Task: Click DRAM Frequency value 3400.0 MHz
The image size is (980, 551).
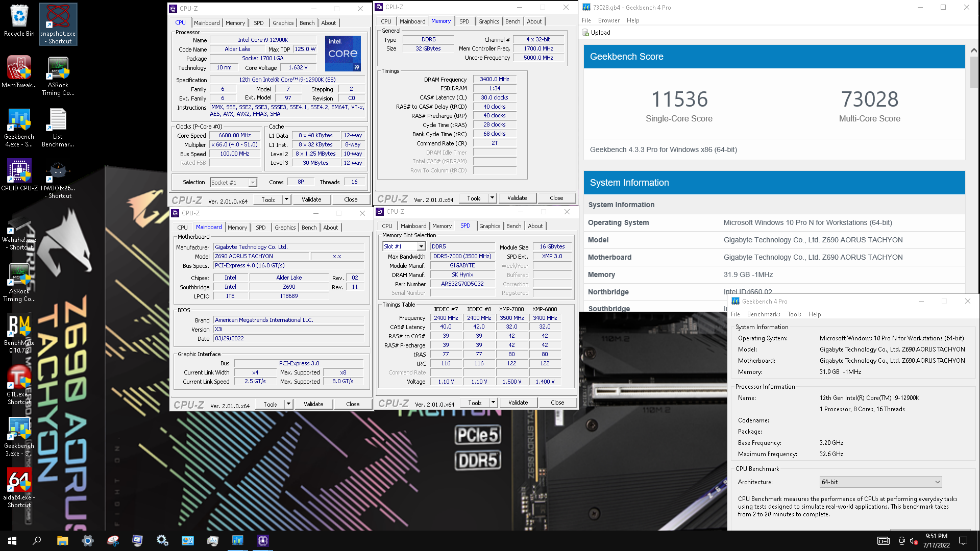Action: click(x=495, y=79)
